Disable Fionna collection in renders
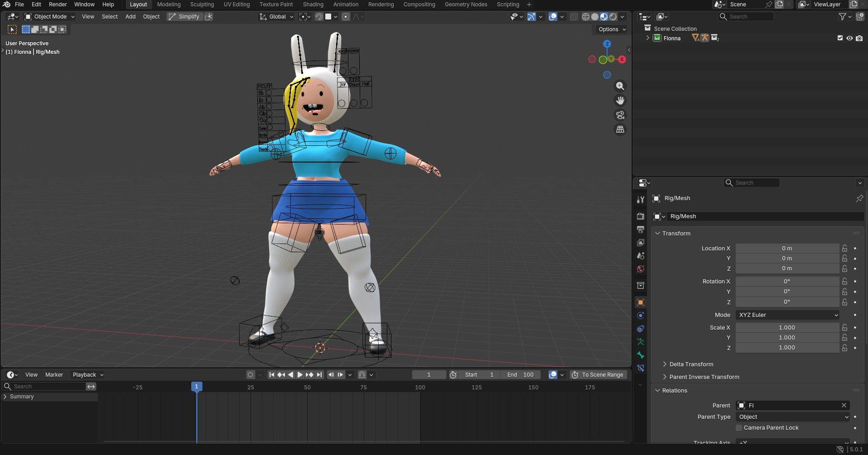Viewport: 868px width, 455px height. 859,38
